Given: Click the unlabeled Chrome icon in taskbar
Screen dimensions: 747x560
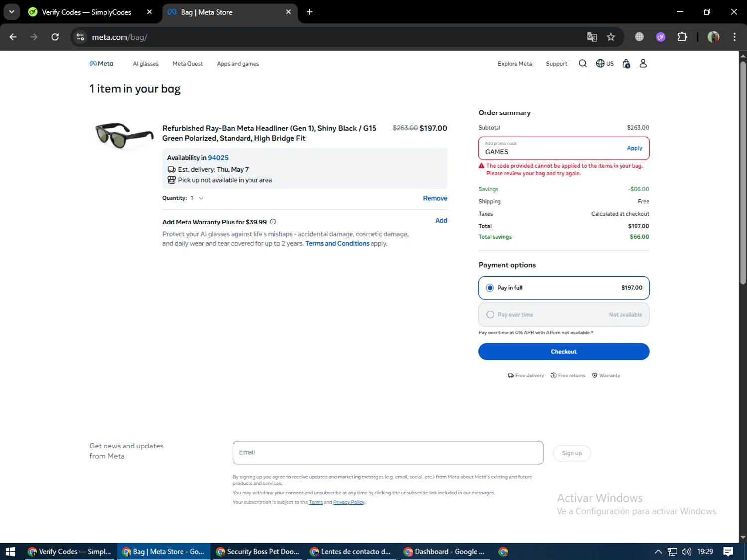Looking at the screenshot, I should [503, 552].
